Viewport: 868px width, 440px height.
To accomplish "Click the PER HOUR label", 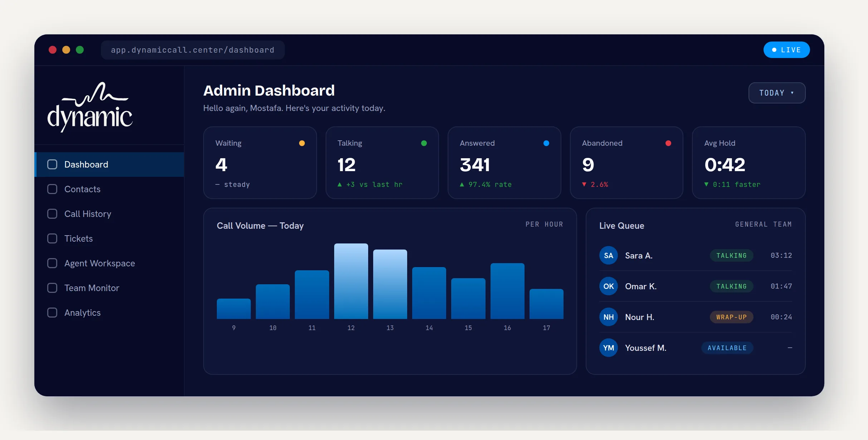I will point(544,224).
